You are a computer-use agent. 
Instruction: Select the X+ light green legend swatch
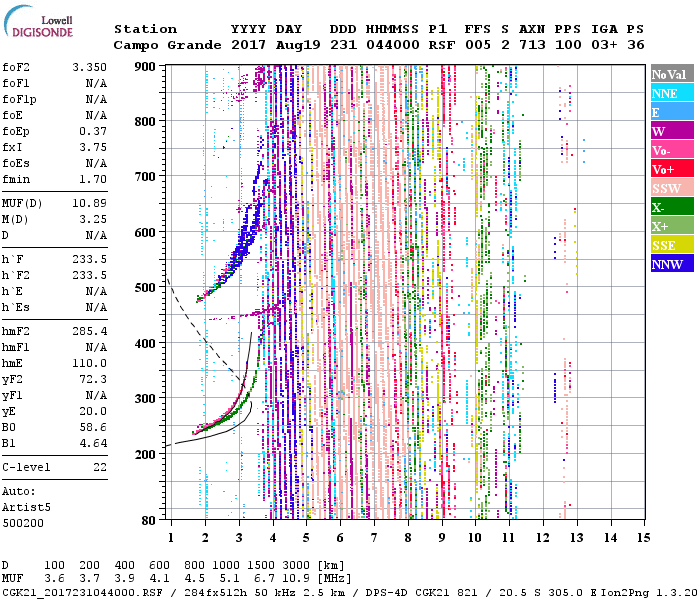tap(672, 226)
